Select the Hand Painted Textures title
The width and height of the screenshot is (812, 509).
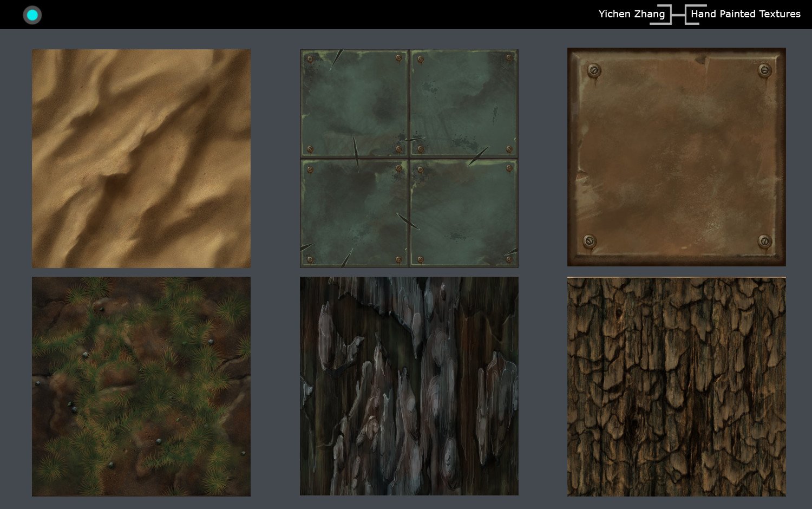(x=745, y=14)
